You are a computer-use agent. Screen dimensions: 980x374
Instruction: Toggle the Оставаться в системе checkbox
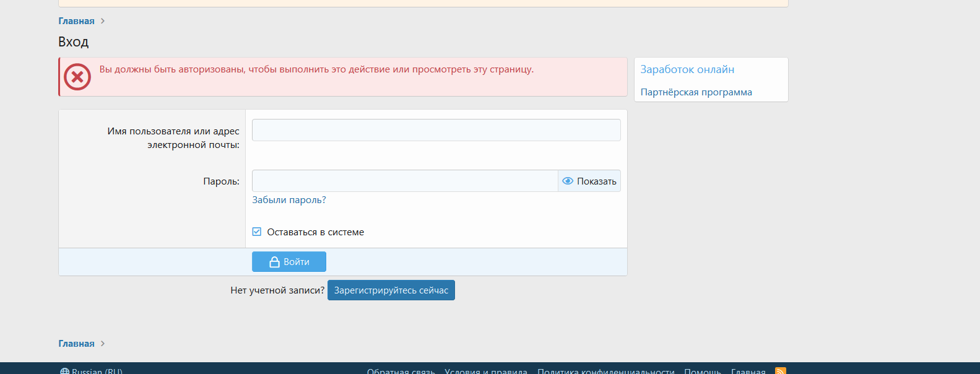coord(257,232)
